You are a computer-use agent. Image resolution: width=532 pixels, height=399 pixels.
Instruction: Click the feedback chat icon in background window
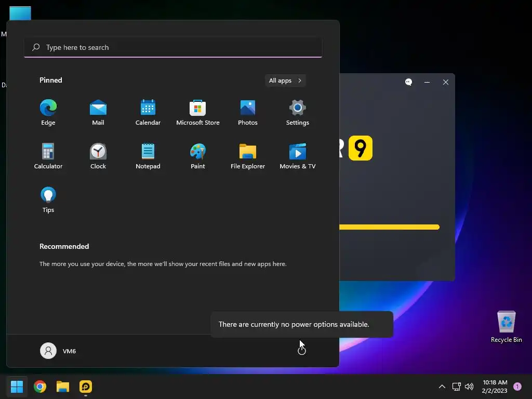(408, 82)
